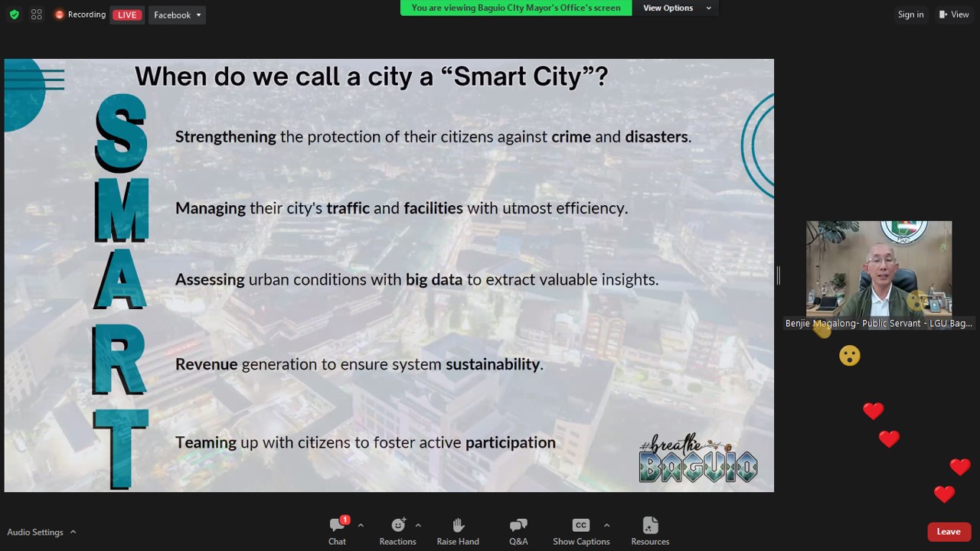Open the Resources panel

pyautogui.click(x=650, y=530)
